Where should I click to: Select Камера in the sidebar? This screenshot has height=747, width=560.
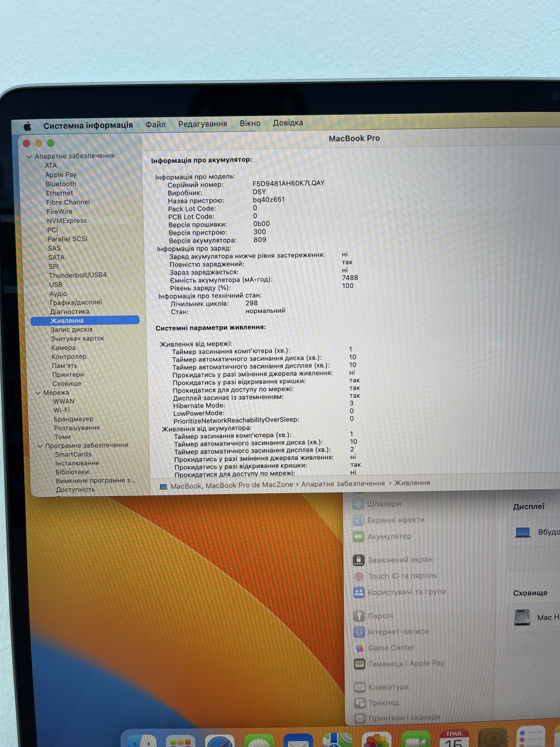64,348
